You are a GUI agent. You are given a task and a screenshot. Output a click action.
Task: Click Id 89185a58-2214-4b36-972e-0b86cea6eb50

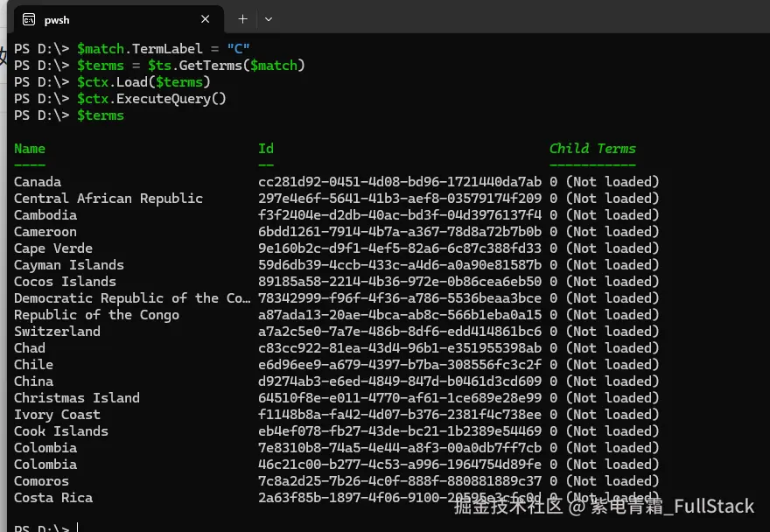(x=400, y=282)
